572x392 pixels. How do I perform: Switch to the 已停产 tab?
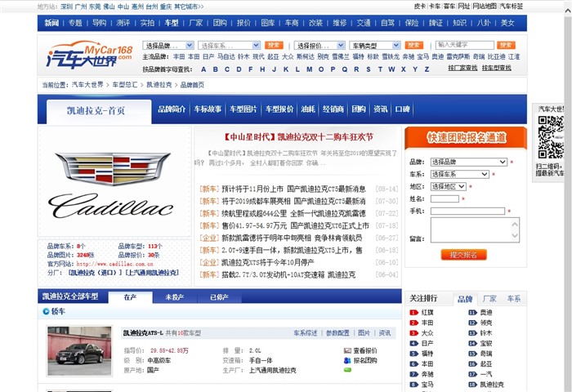219,297
